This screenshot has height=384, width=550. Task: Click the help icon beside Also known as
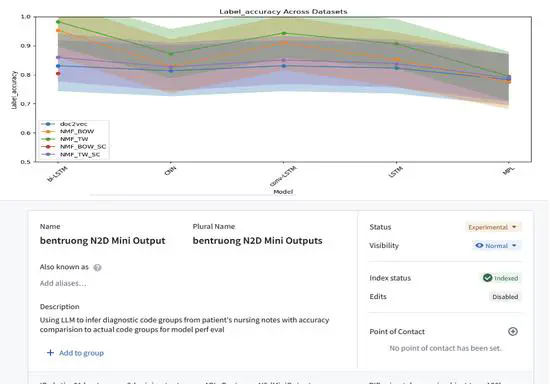point(97,268)
